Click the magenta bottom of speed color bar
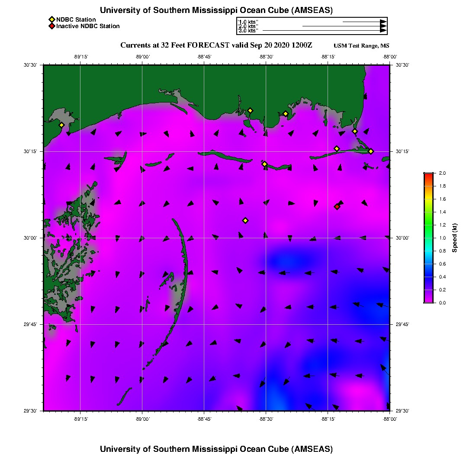 (x=428, y=300)
